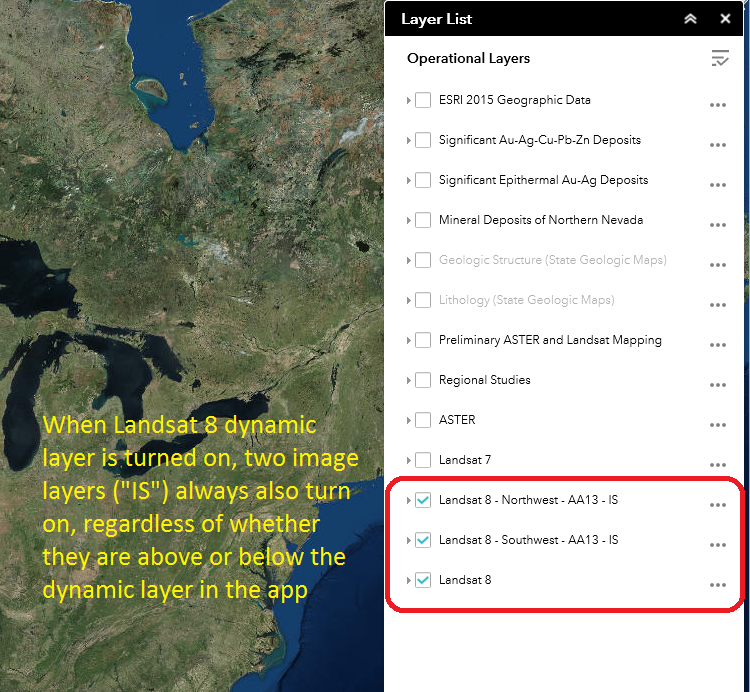This screenshot has width=750, height=692.
Task: Check the Geologic Structure (State Geologic Maps) box
Action: click(x=423, y=260)
